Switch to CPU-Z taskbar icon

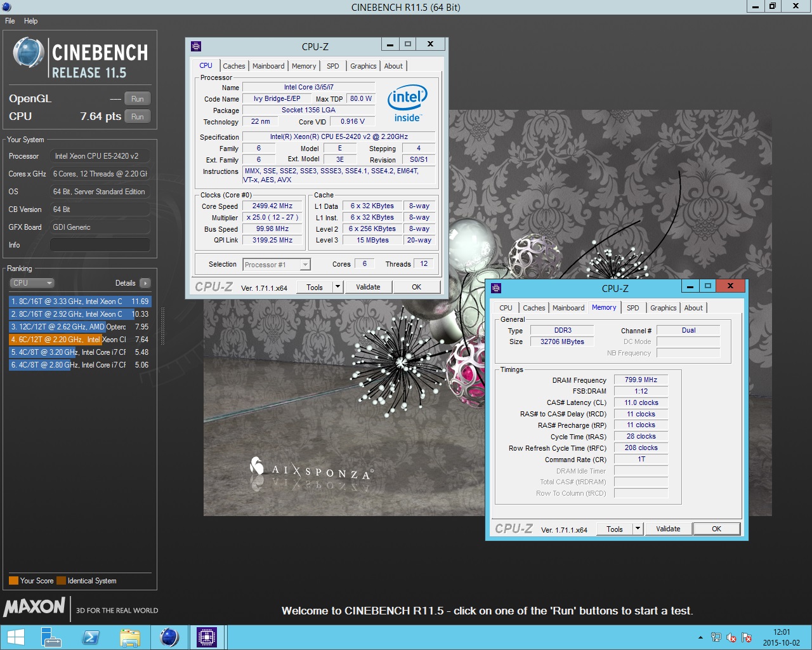tap(207, 637)
